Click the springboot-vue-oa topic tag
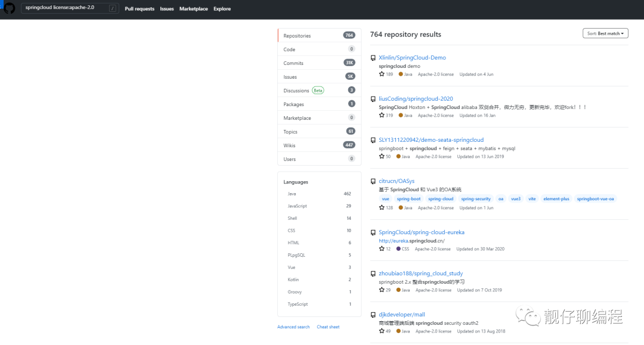644x345 pixels. 595,198
